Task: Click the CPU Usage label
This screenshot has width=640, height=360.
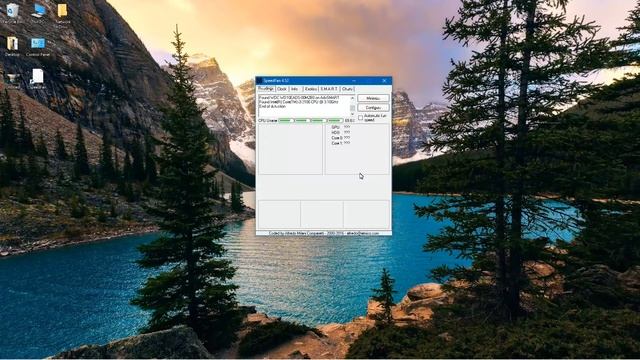Action: (268, 121)
